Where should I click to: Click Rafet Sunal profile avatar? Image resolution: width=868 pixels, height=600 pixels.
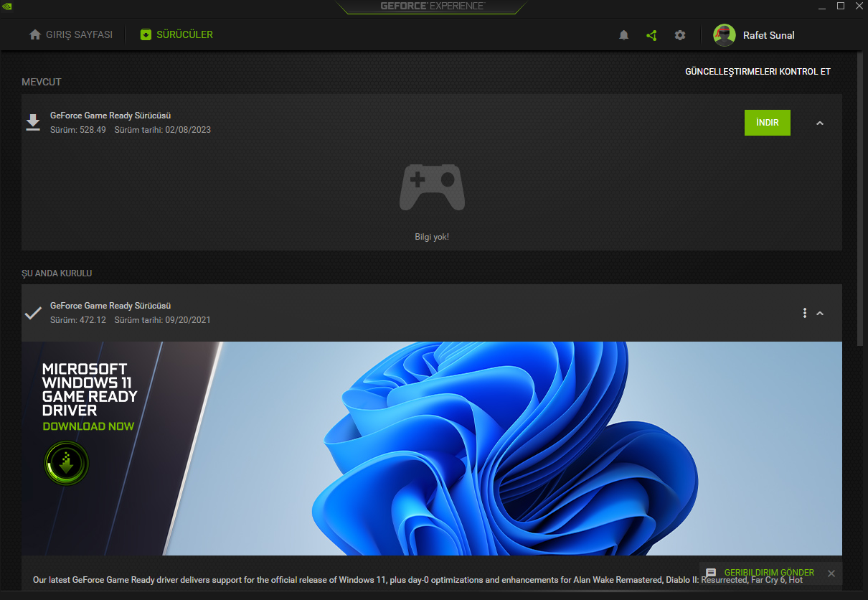pos(725,35)
